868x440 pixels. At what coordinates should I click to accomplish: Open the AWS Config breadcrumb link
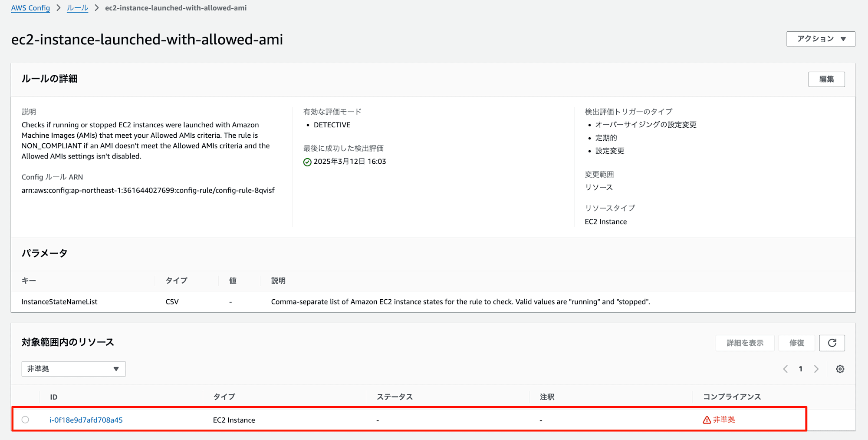pos(30,8)
